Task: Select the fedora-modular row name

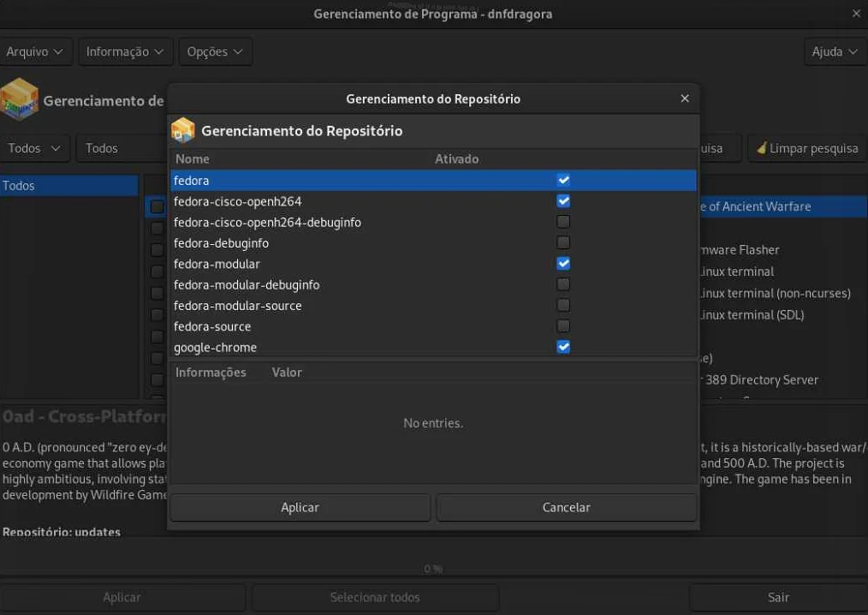Action: [217, 265]
